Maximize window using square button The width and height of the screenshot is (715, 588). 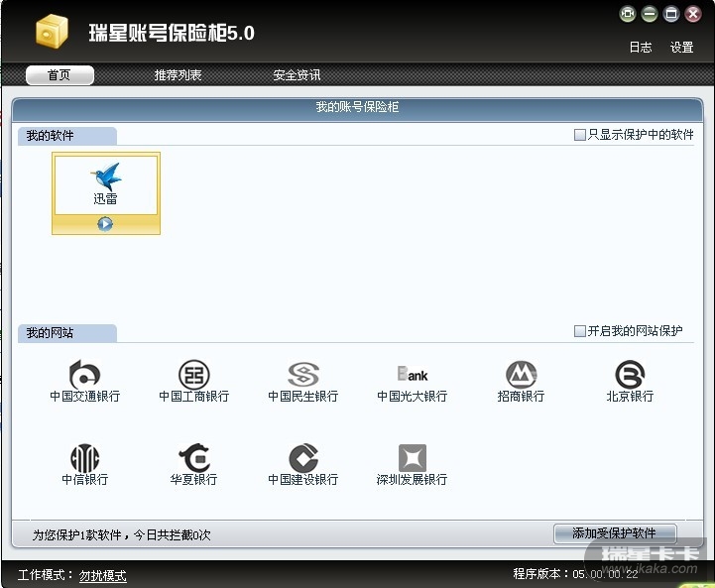pos(671,14)
